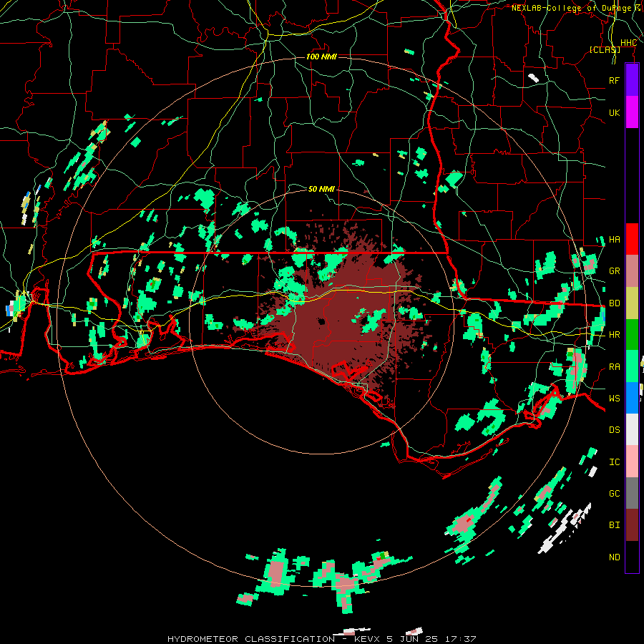Click the [CLAS] units label
The width and height of the screenshot is (644, 644).
click(x=605, y=50)
